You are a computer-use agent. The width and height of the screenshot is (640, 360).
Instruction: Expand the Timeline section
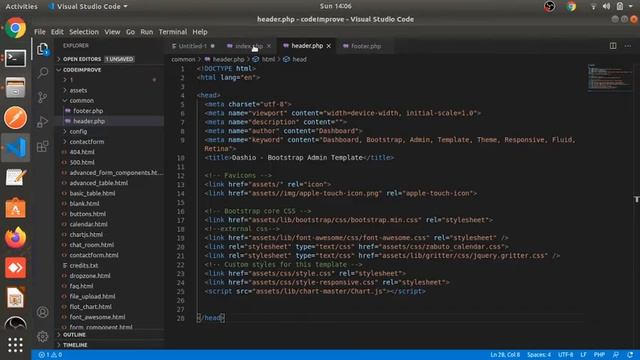point(110,345)
